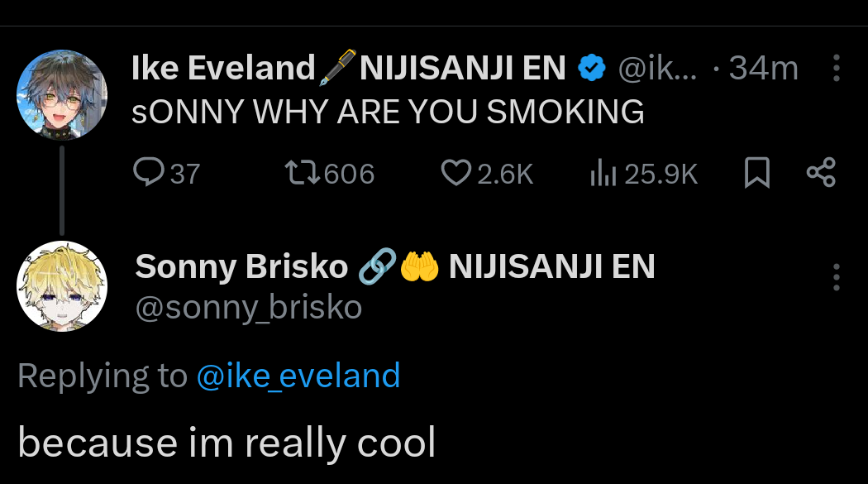This screenshot has height=484, width=868.
Task: Open Sonny Brisko's profile picture
Action: pyautogui.click(x=62, y=287)
